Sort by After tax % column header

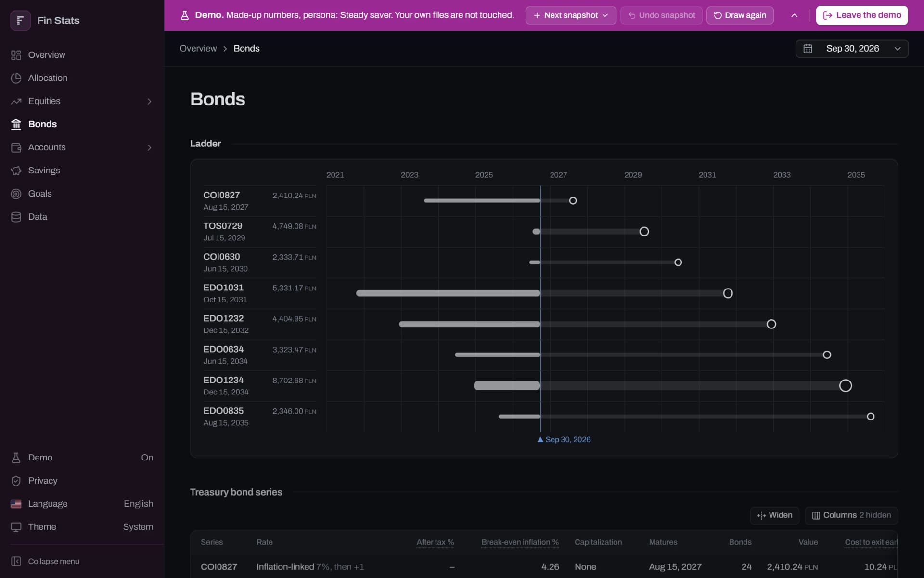pos(435,542)
